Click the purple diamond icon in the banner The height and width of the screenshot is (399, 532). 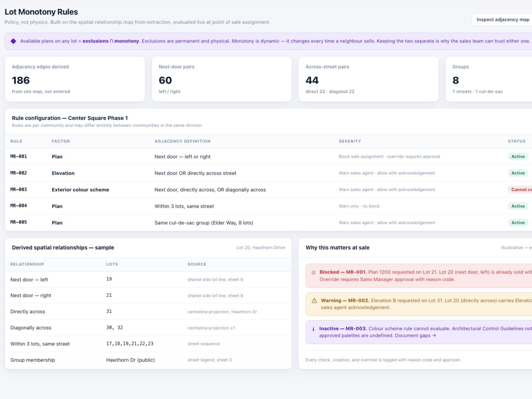[13, 41]
